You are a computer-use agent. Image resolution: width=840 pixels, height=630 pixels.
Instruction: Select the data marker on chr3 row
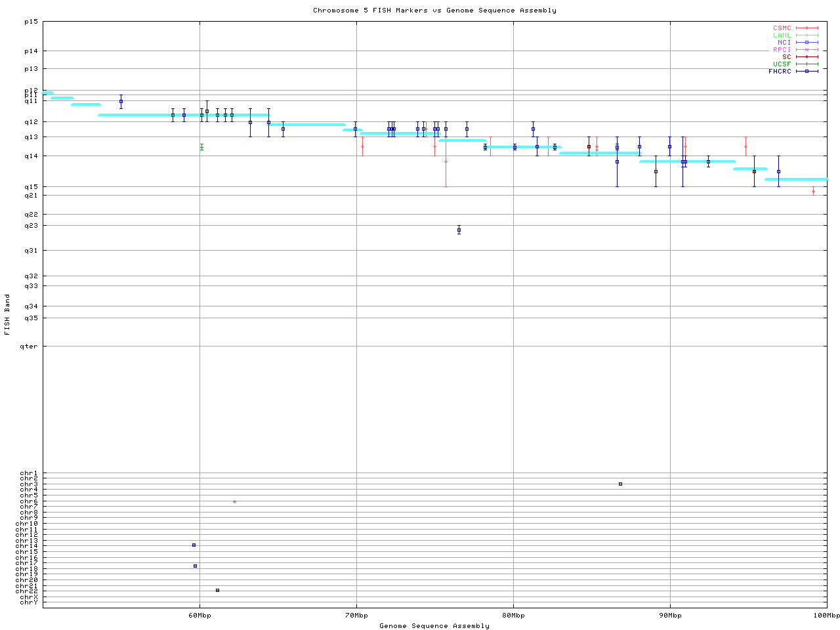(620, 484)
